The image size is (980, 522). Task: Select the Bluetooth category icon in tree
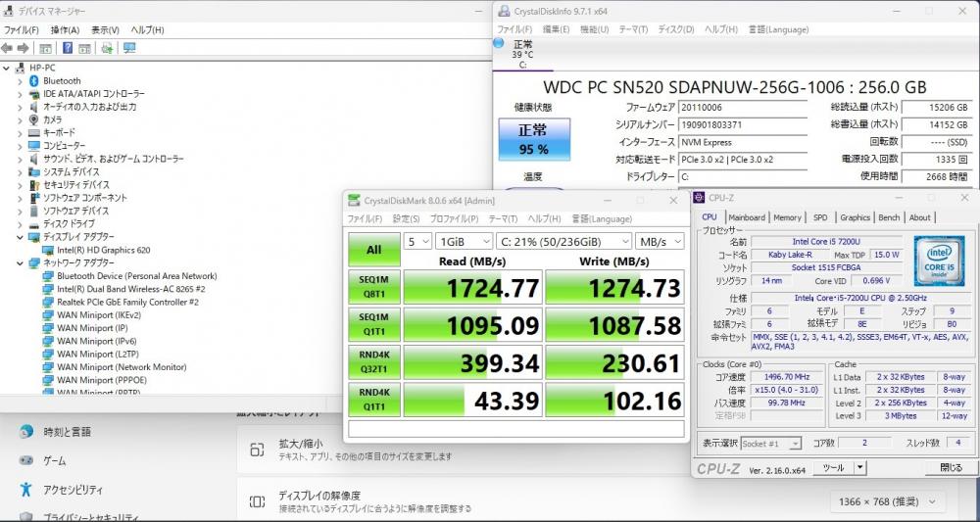[x=34, y=80]
